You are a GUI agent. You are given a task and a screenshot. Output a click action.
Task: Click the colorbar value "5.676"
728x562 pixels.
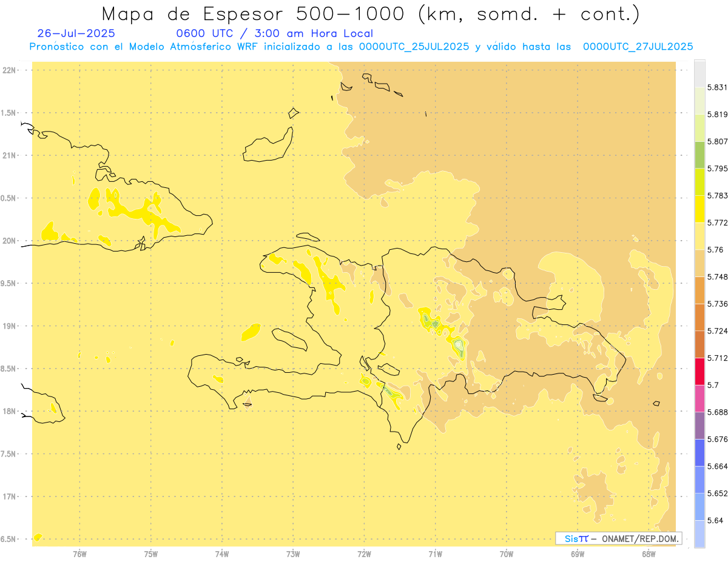pyautogui.click(x=718, y=439)
